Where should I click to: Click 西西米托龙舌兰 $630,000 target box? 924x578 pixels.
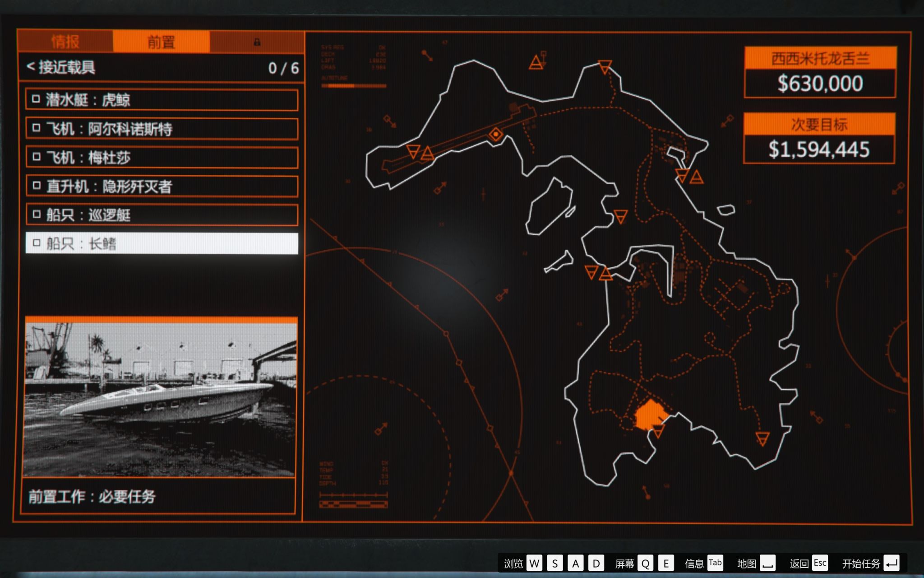pos(820,72)
